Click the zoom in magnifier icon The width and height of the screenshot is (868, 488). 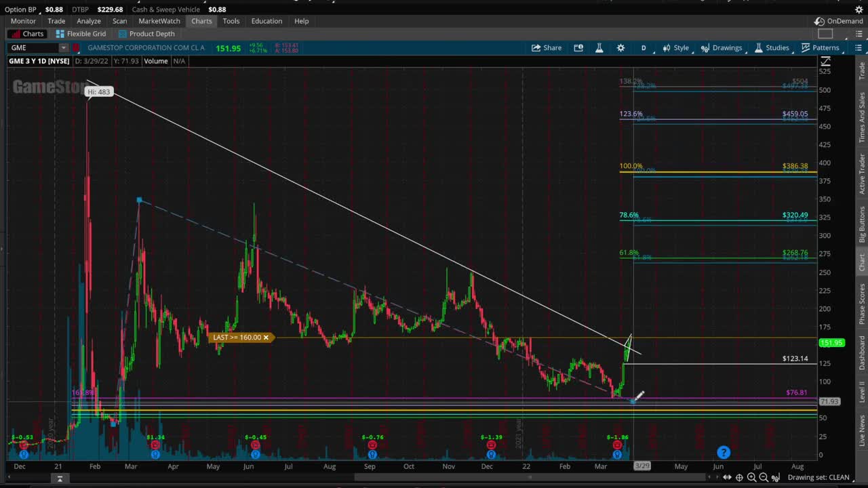(751, 477)
